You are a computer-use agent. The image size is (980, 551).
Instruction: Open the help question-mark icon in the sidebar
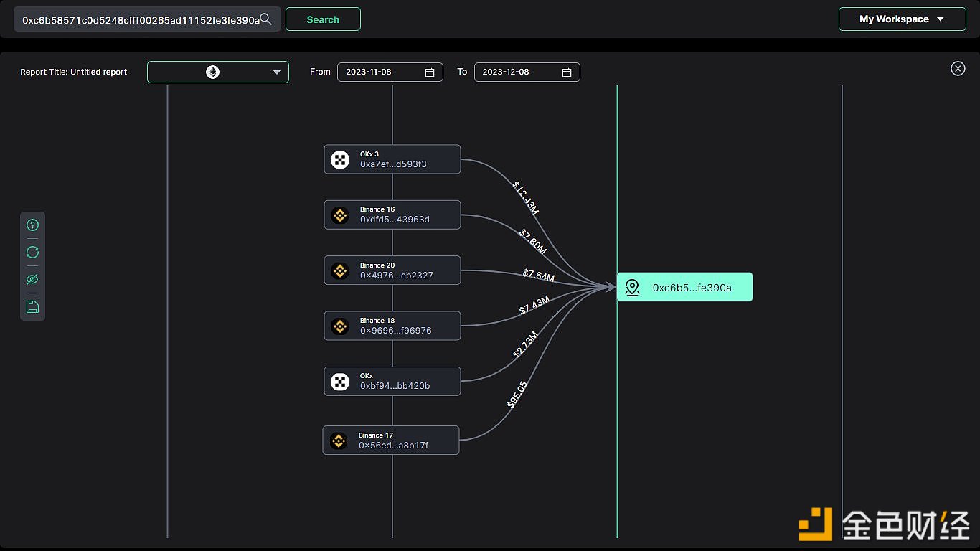tap(32, 225)
